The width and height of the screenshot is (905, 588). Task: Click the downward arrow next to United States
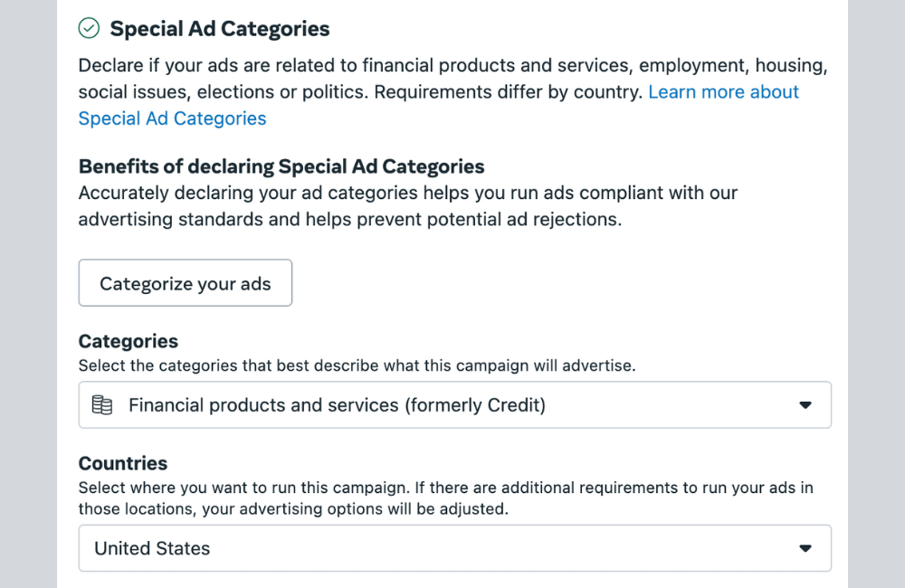pyautogui.click(x=805, y=548)
